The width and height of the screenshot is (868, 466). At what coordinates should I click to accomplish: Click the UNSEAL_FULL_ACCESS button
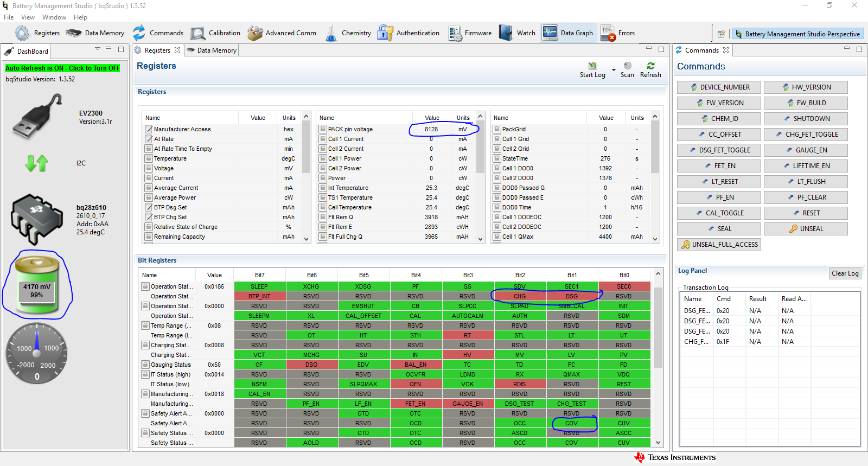click(719, 245)
